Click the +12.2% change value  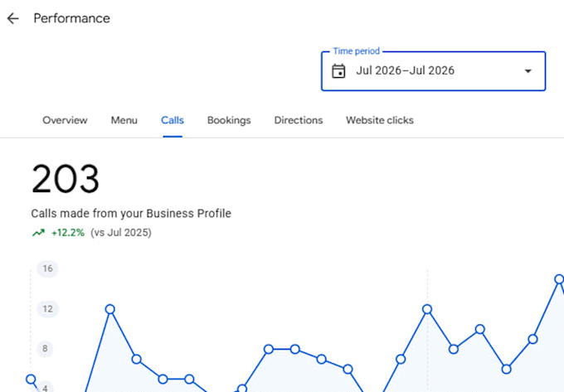(68, 233)
